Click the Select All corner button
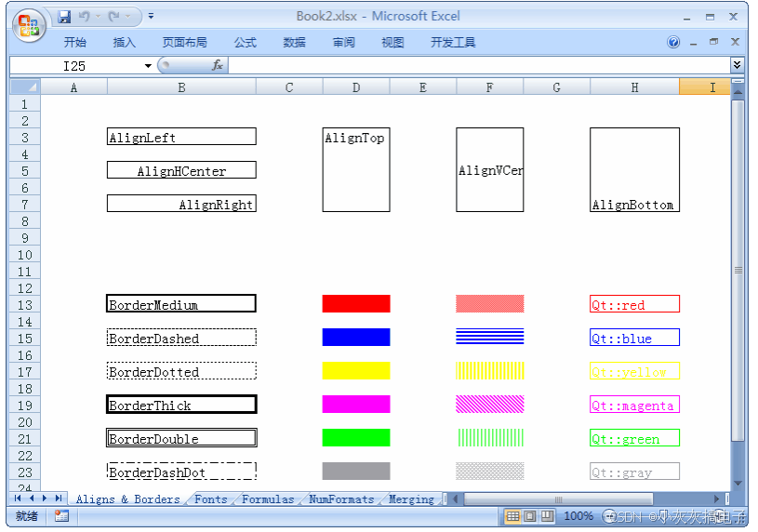Image resolution: width=758 pixels, height=532 pixels. [25, 87]
